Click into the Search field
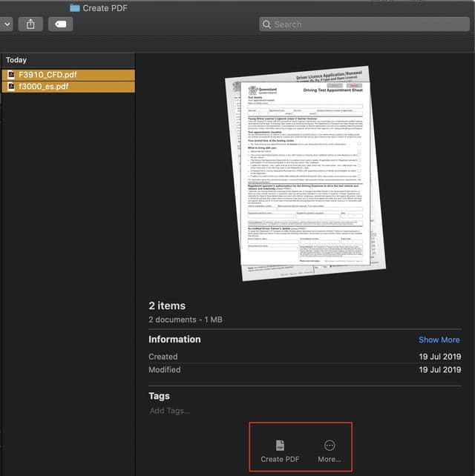This screenshot has height=476, width=475. click(x=364, y=24)
